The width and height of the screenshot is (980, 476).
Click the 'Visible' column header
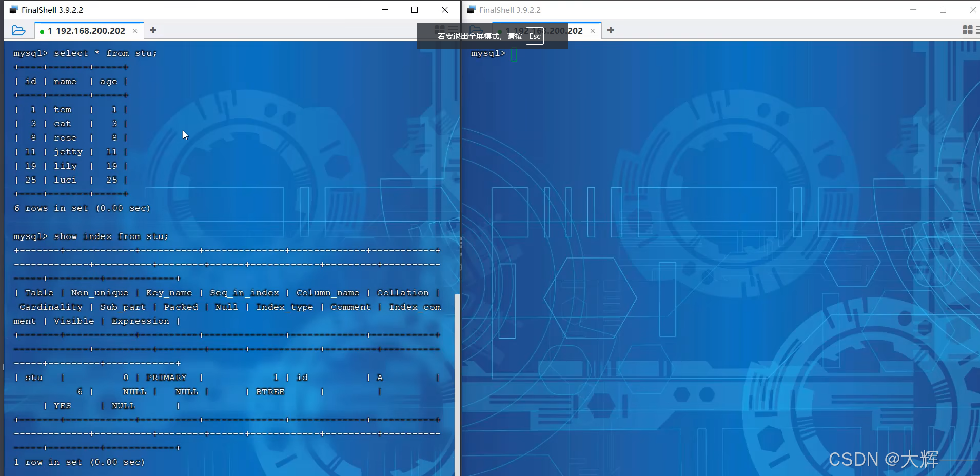pos(74,321)
